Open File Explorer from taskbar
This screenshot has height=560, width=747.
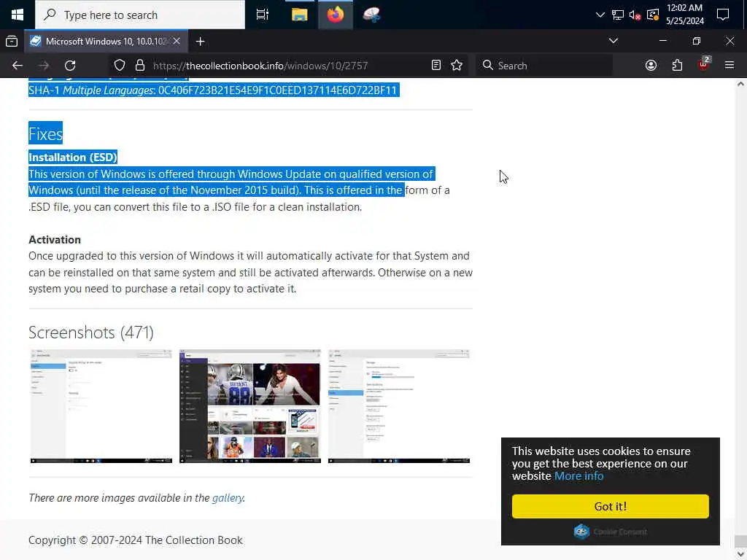(299, 15)
